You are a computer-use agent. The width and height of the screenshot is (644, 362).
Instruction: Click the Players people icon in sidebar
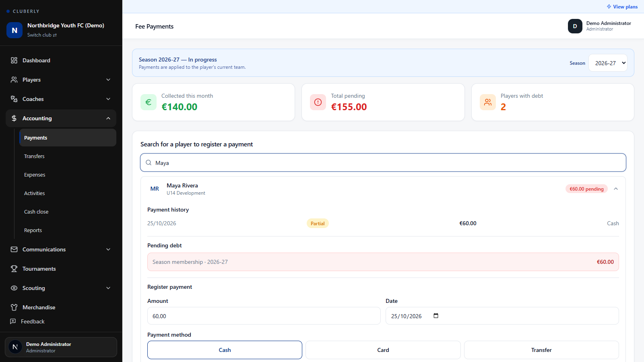[x=14, y=80]
